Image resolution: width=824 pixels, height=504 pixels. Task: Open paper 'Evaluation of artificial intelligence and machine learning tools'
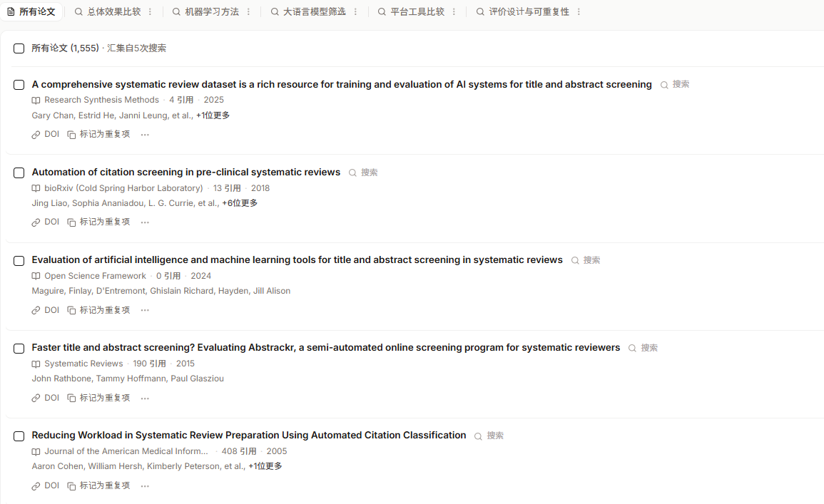click(297, 259)
